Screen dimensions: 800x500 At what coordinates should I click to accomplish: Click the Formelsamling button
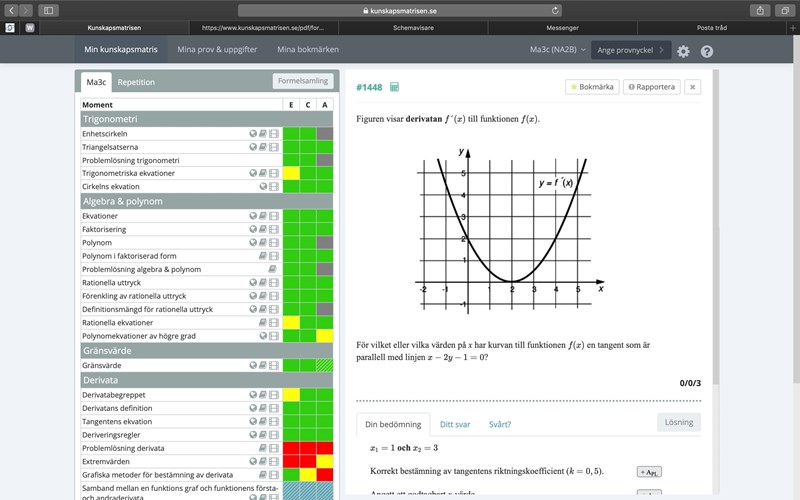coord(302,81)
